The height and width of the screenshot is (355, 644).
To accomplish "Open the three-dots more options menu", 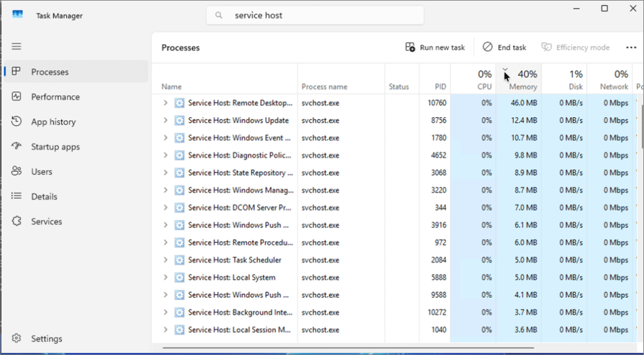I will (631, 48).
